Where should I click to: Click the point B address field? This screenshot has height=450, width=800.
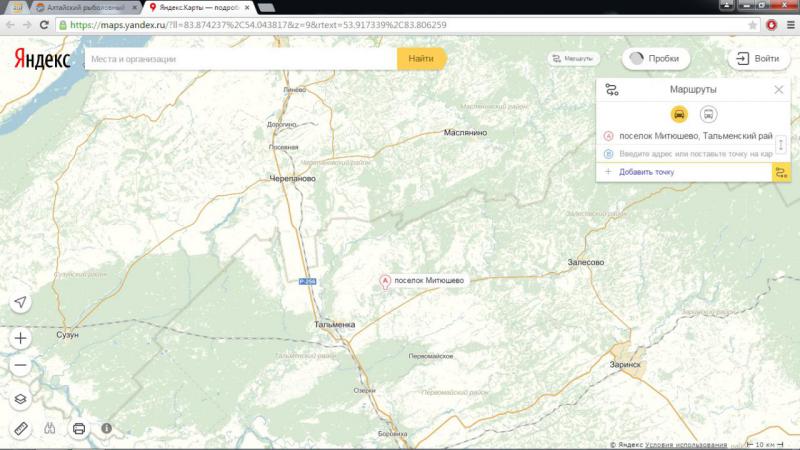pos(694,154)
